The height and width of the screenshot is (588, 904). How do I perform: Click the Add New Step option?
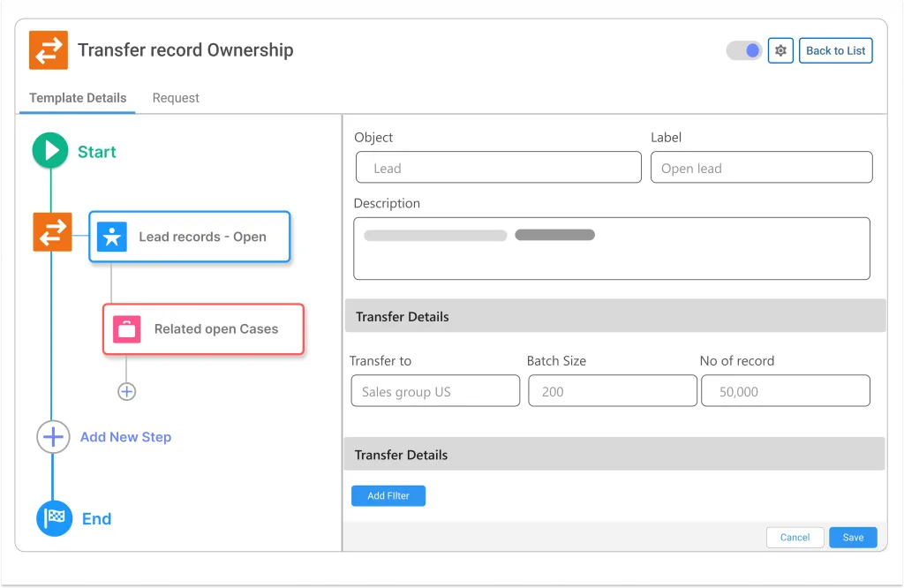pyautogui.click(x=125, y=437)
